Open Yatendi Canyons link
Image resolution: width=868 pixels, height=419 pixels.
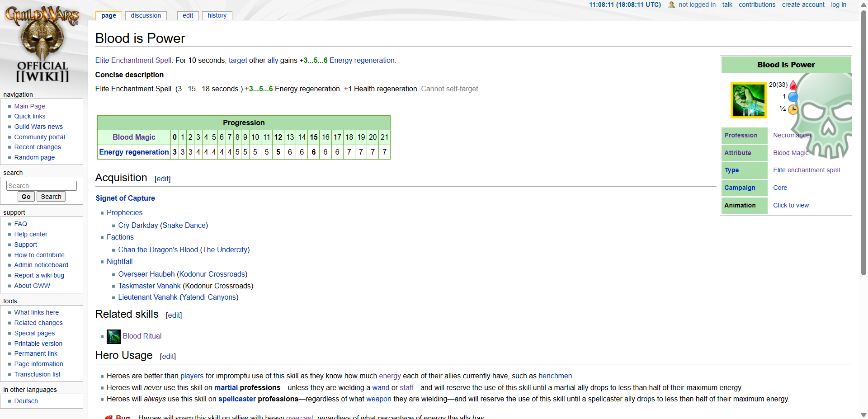tap(209, 297)
